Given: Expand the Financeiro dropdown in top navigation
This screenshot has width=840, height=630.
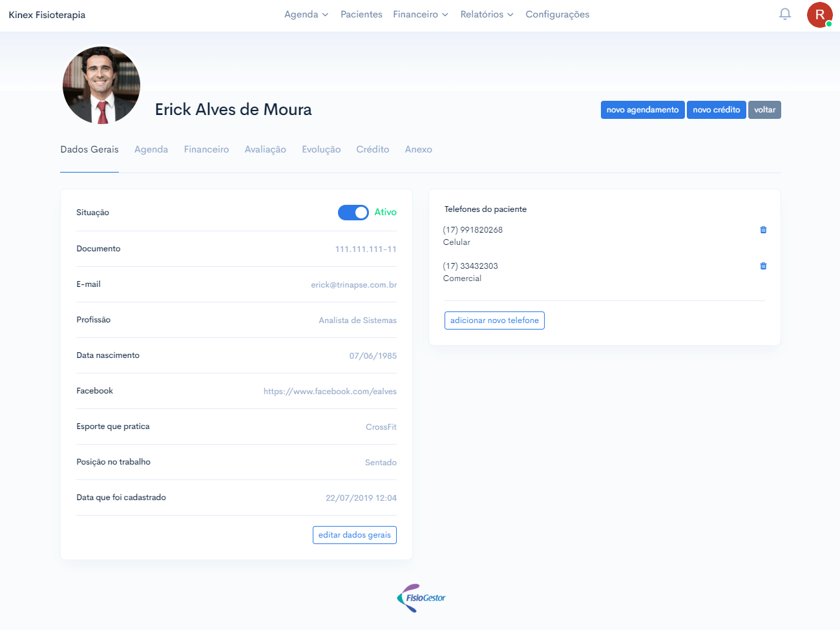Looking at the screenshot, I should [421, 14].
